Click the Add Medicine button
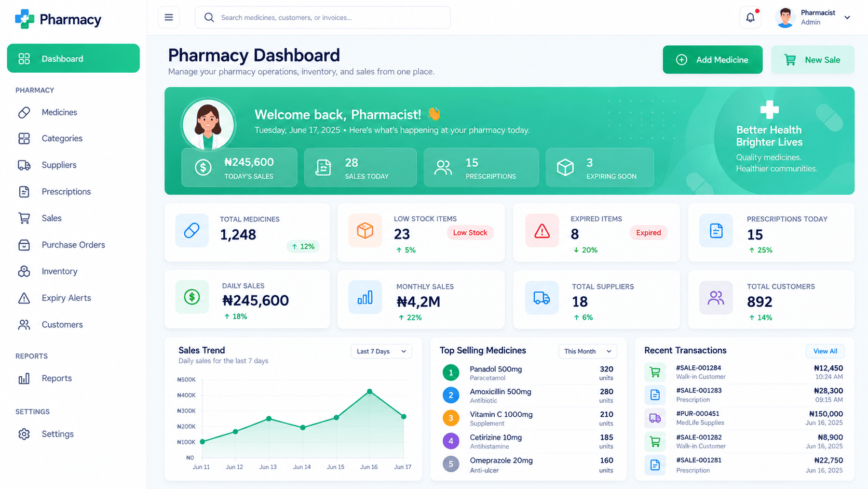This screenshot has height=489, width=868. tap(712, 60)
